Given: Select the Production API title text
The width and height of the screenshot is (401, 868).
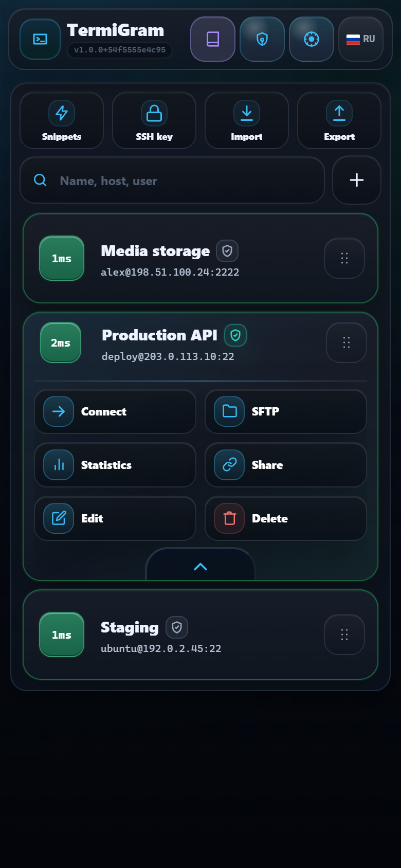Looking at the screenshot, I should (160, 335).
